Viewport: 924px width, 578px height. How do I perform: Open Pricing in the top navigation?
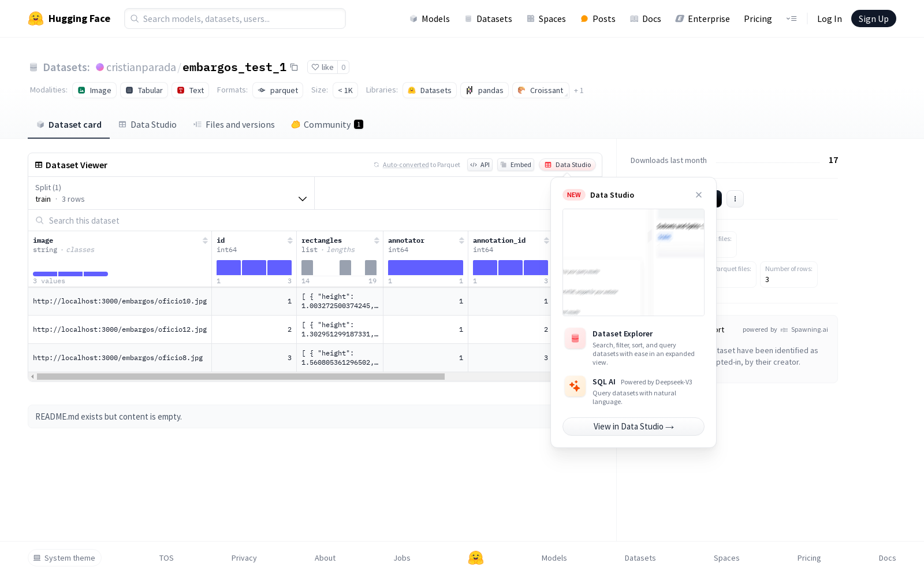click(x=758, y=18)
